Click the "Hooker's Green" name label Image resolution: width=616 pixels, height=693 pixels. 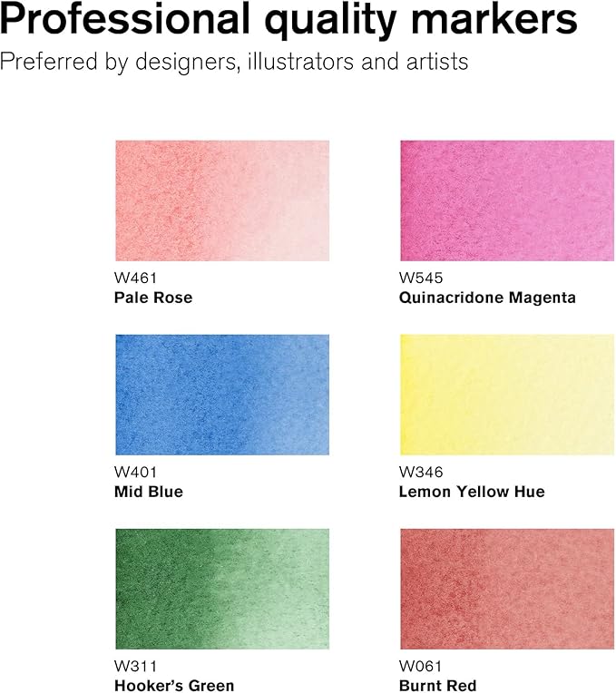click(175, 686)
